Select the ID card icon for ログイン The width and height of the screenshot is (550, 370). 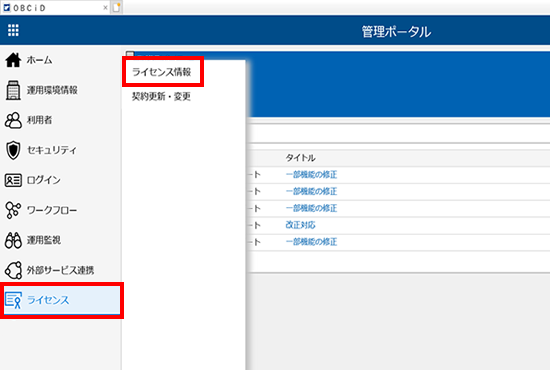pos(13,180)
